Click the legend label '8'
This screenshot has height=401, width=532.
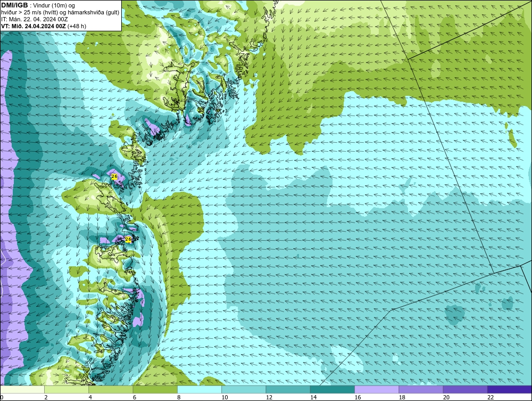click(x=179, y=397)
